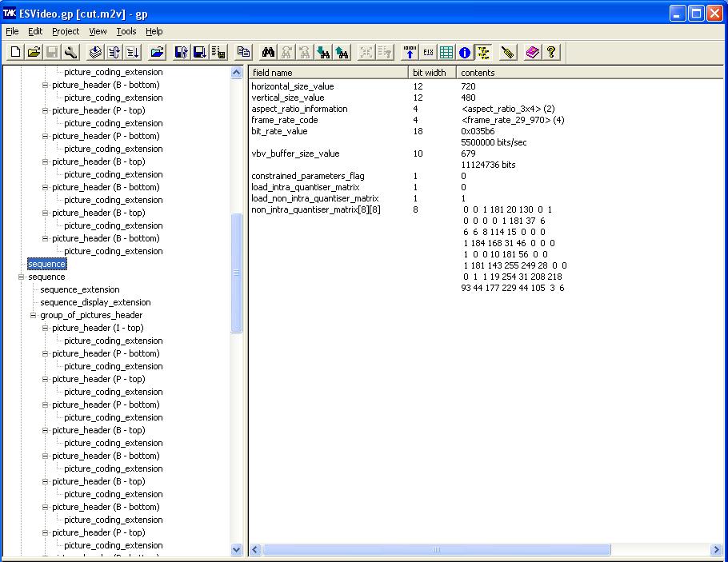Click the blue open-folder toolbar icon
This screenshot has height=562, width=728.
[158, 52]
